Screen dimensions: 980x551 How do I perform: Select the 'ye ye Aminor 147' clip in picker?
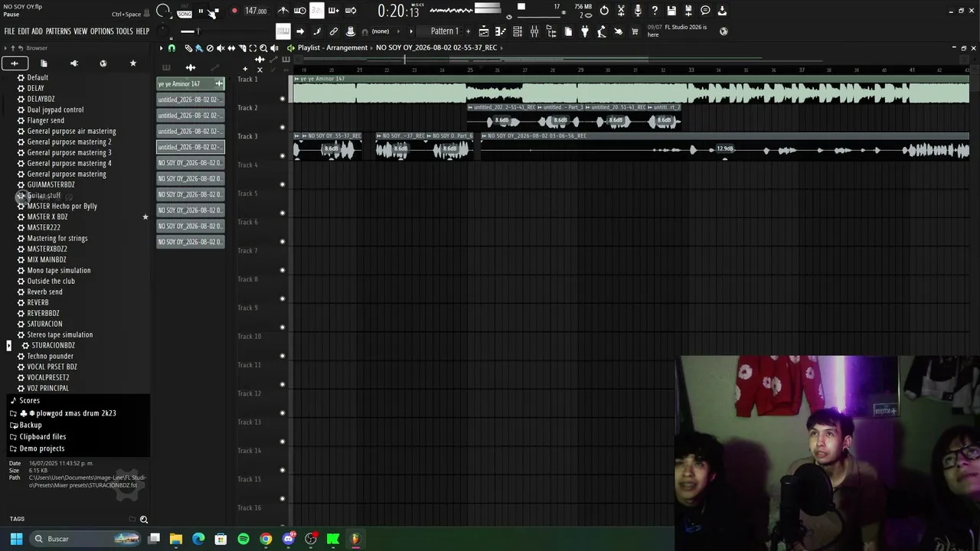(190, 83)
